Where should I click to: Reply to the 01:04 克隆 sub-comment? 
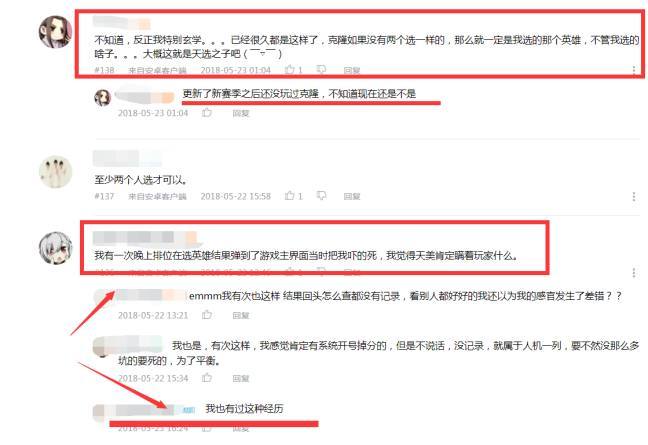(241, 113)
